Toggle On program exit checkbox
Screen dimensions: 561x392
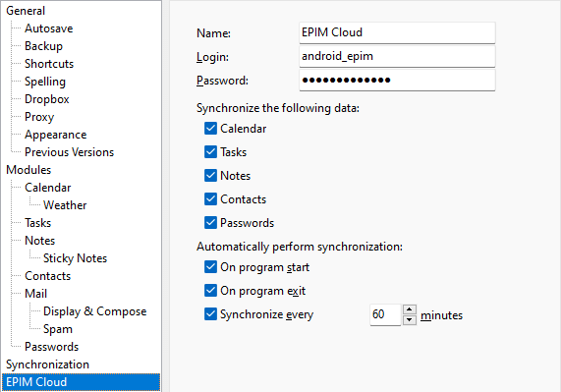210,291
